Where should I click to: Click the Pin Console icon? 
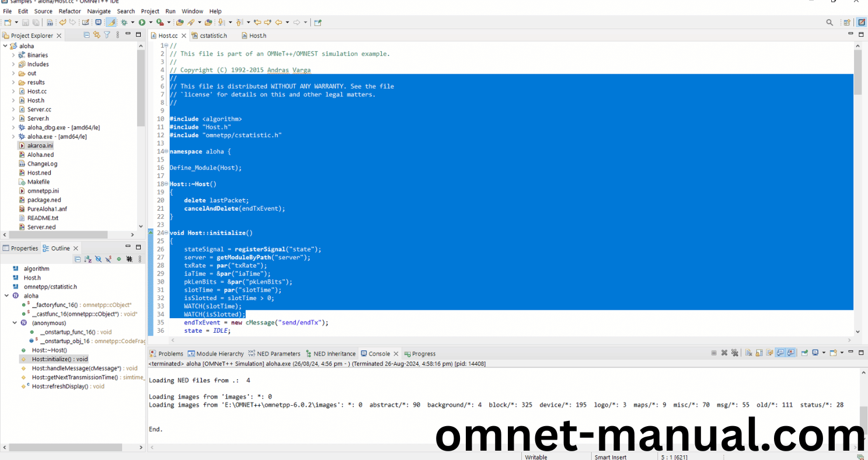coord(804,353)
